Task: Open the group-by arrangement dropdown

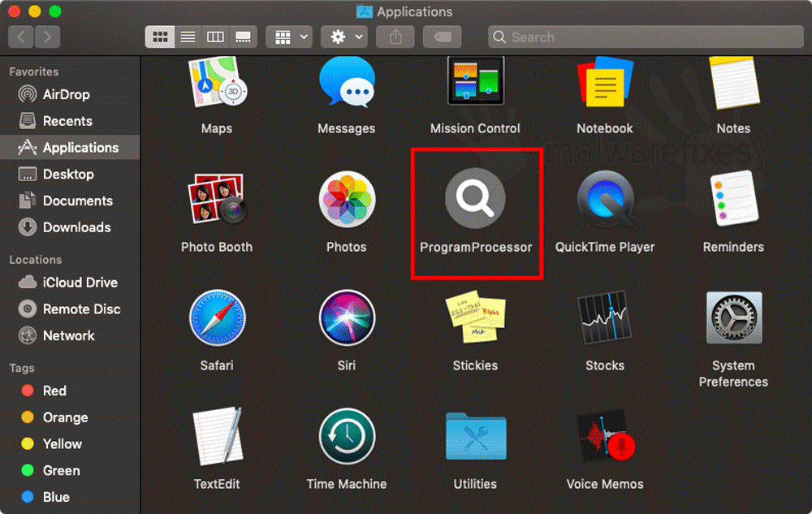Action: click(289, 37)
